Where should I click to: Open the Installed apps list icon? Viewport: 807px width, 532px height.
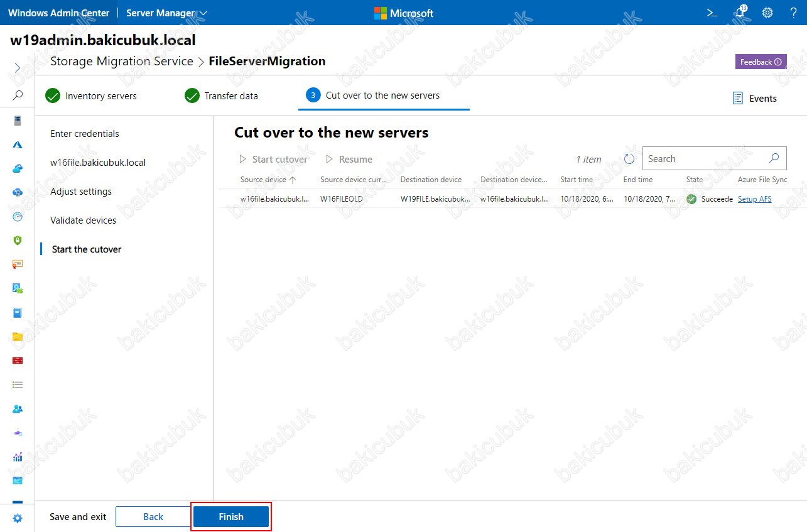(18, 384)
